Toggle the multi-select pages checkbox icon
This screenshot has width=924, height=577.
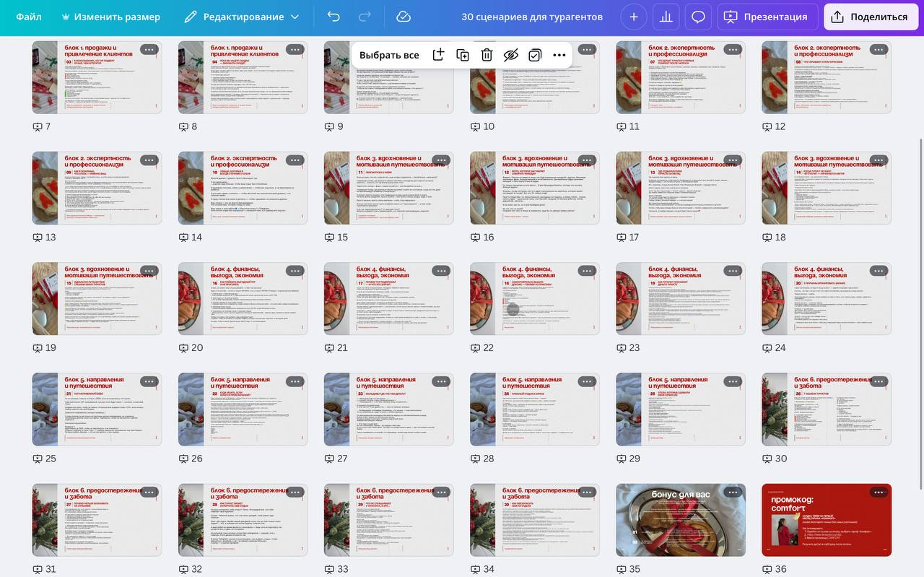(535, 55)
